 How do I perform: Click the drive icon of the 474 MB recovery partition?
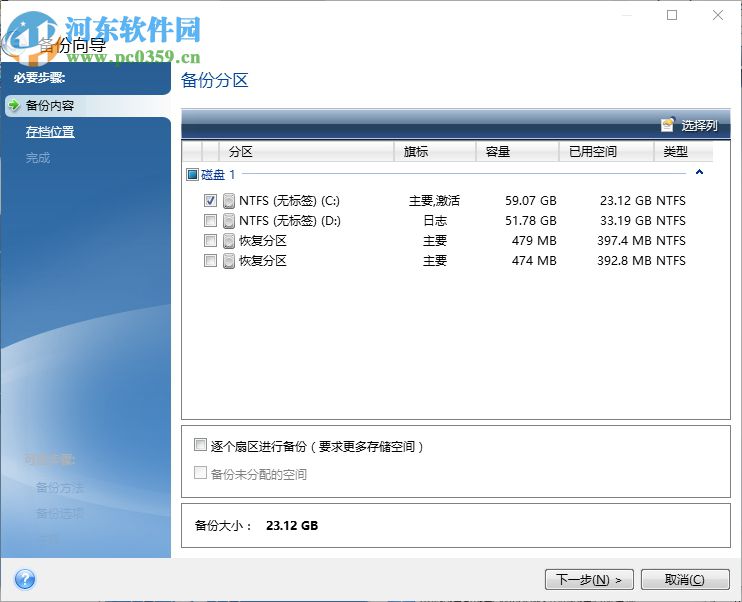229,261
